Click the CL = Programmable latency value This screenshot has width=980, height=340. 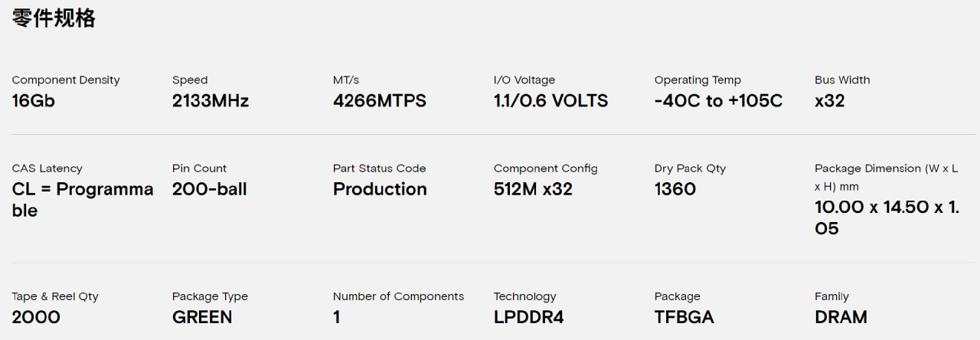click(82, 199)
